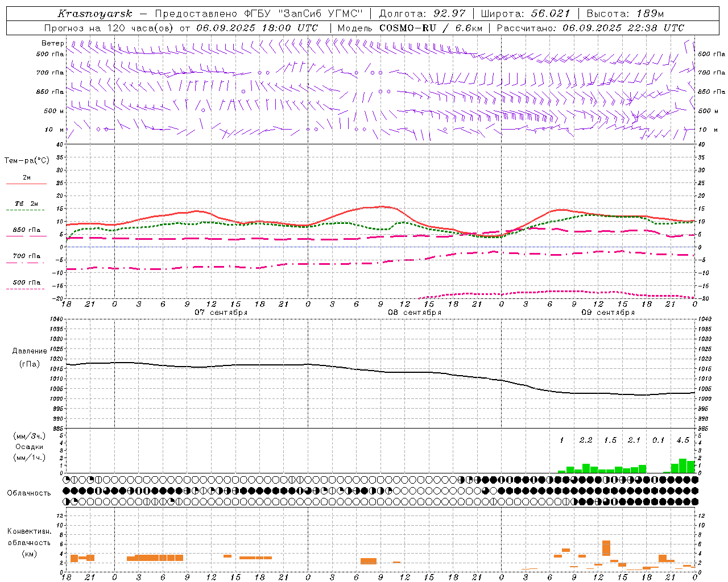Click the 3-hour precipitation value '2.2'
The image size is (728, 582).
(x=586, y=440)
